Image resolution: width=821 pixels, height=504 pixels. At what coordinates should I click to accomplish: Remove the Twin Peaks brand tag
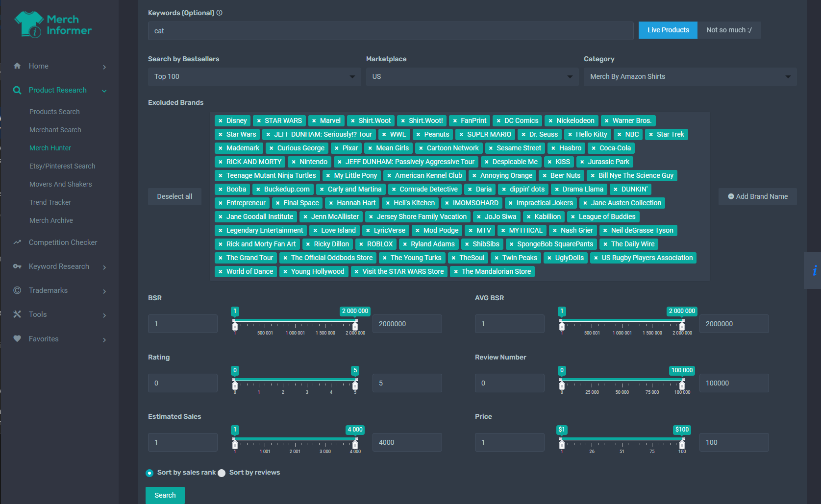click(497, 258)
